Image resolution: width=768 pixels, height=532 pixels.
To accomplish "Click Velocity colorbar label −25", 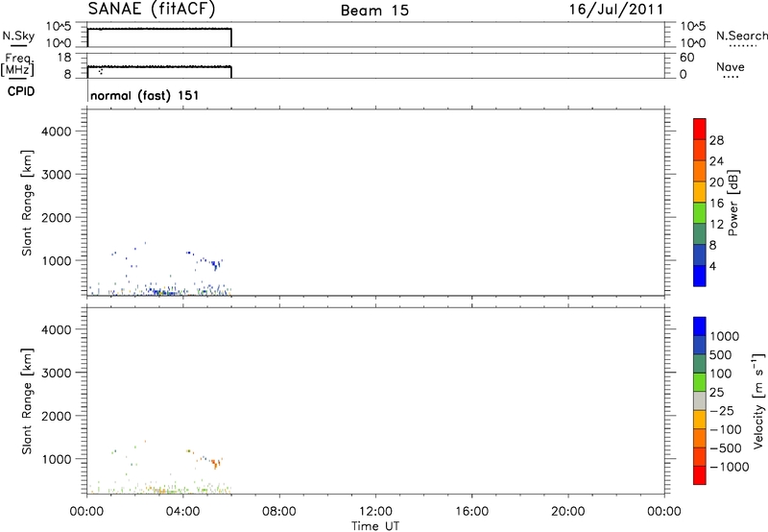I will click(x=722, y=411).
